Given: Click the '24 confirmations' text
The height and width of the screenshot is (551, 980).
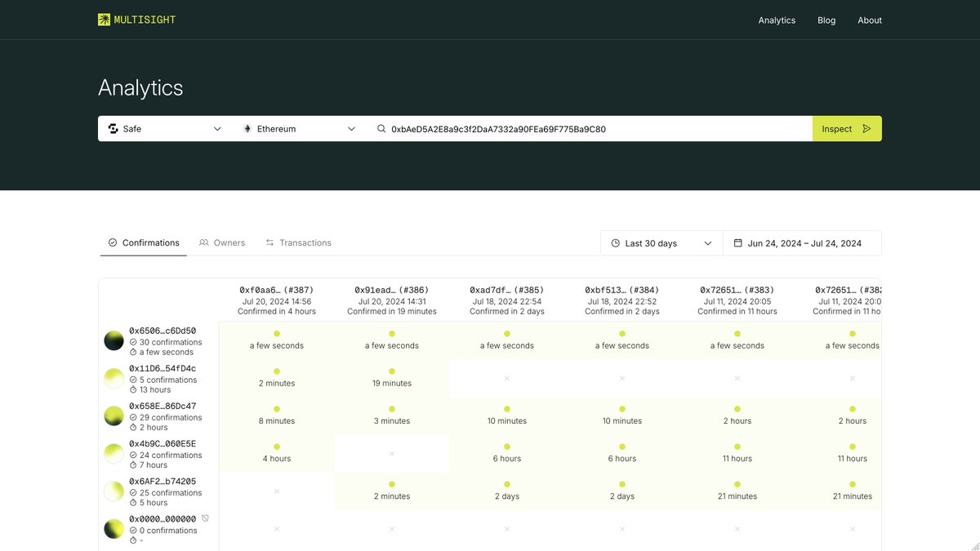Looking at the screenshot, I should (x=171, y=455).
